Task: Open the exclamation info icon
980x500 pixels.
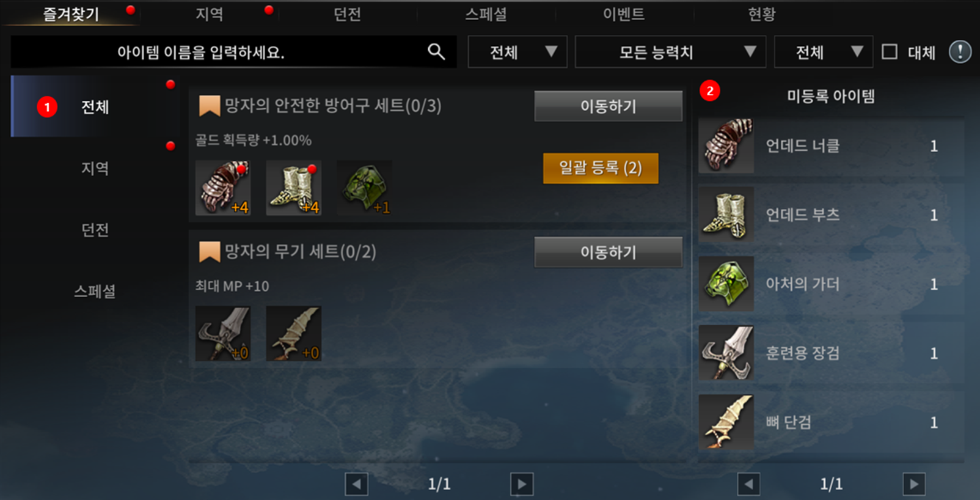Action: click(x=960, y=52)
